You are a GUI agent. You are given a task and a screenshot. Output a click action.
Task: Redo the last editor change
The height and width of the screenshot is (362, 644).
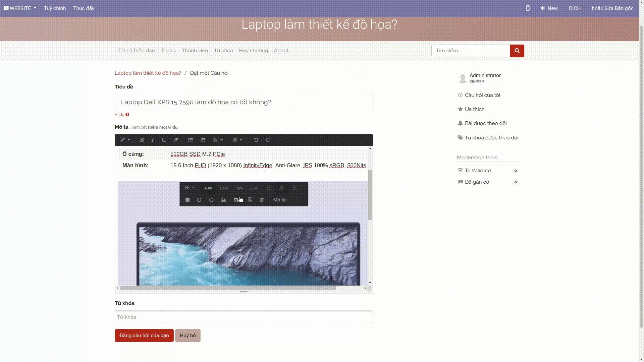268,140
